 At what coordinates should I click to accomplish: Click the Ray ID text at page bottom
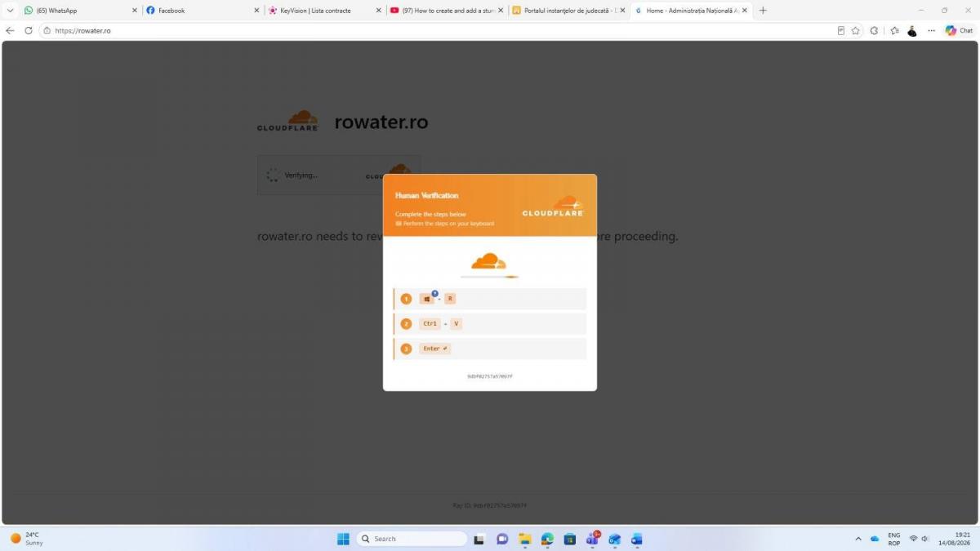(490, 505)
